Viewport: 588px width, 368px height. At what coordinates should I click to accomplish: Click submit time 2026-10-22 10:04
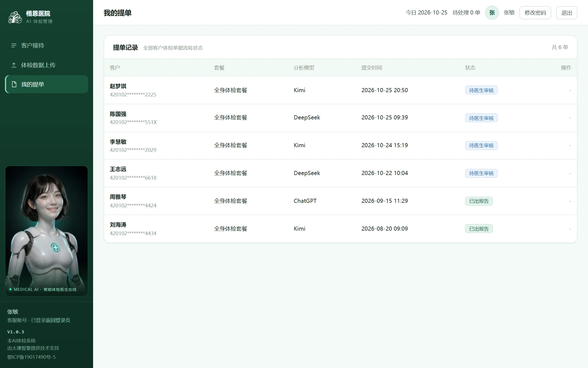click(x=385, y=173)
